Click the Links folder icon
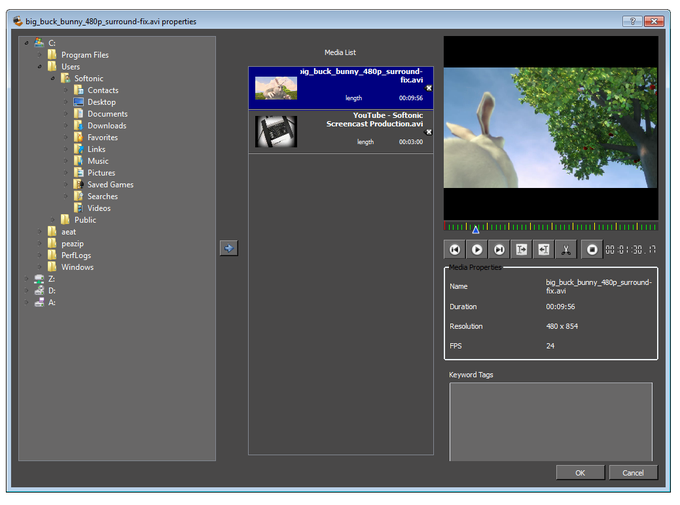Image resolution: width=680 pixels, height=505 pixels. point(78,148)
